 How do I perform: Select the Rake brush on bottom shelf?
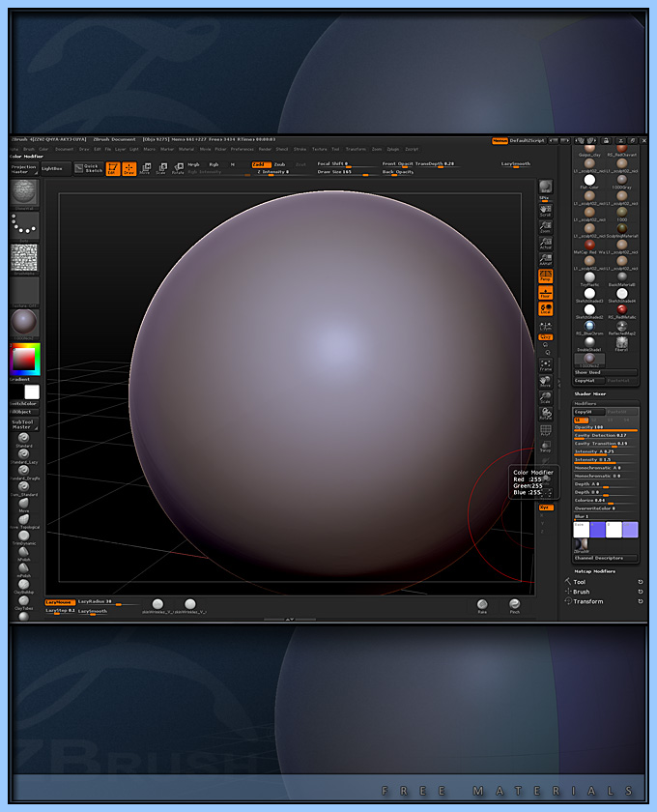pyautogui.click(x=482, y=606)
